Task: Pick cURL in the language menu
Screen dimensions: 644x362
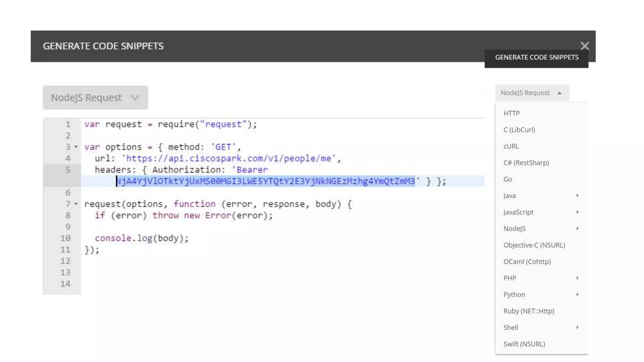Action: pos(511,146)
